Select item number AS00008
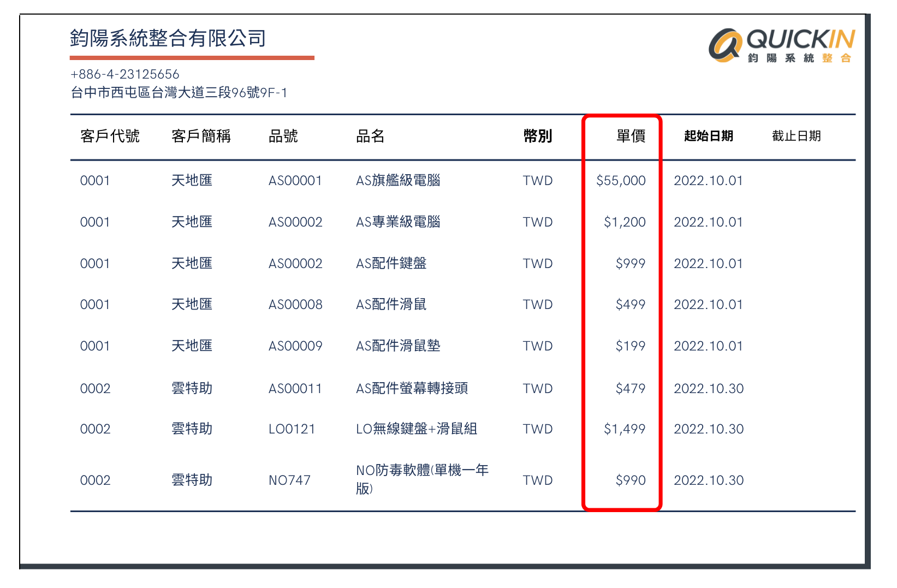This screenshot has width=897, height=588. pos(295,305)
